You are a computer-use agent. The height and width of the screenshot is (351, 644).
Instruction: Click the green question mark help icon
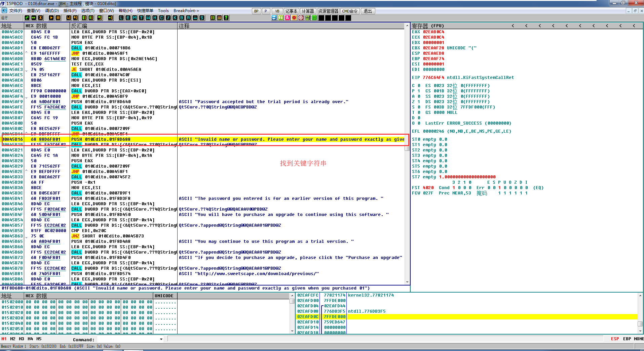point(226,18)
